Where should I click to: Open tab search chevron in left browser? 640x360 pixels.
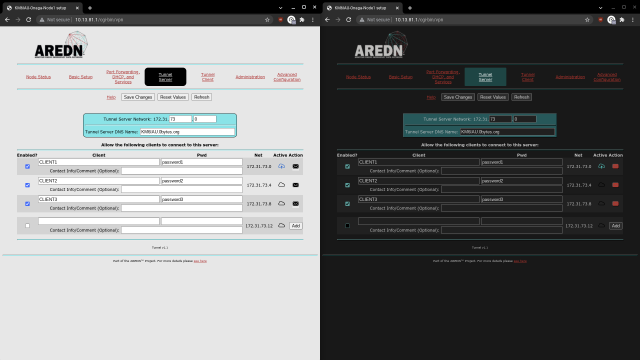pyautogui.click(x=280, y=8)
